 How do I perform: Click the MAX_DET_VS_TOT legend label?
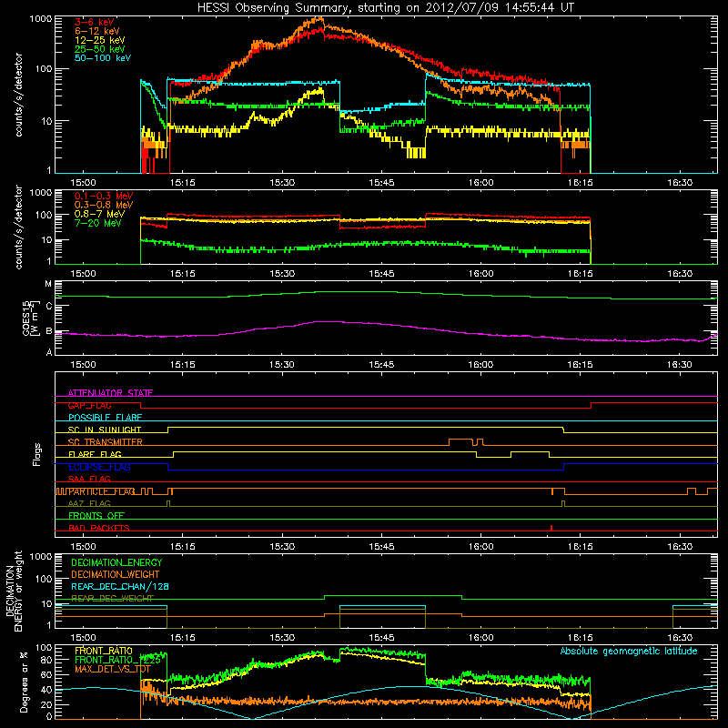pos(113,669)
